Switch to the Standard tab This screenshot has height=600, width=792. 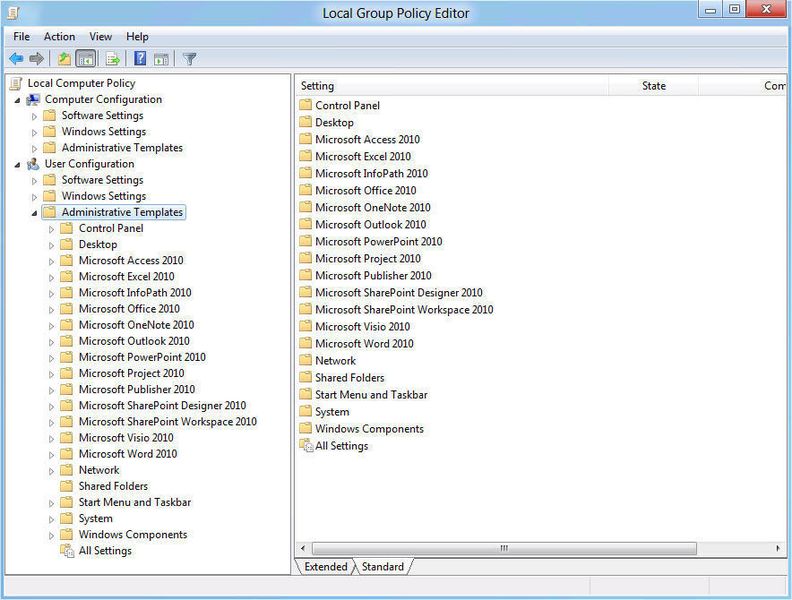click(383, 567)
